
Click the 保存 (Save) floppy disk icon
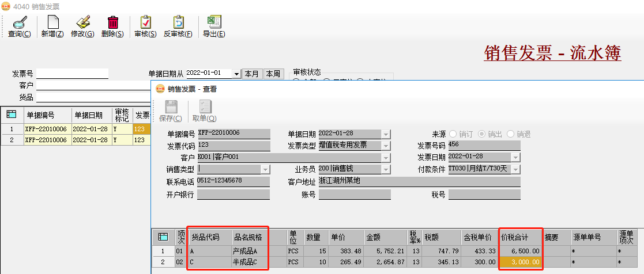(x=170, y=107)
